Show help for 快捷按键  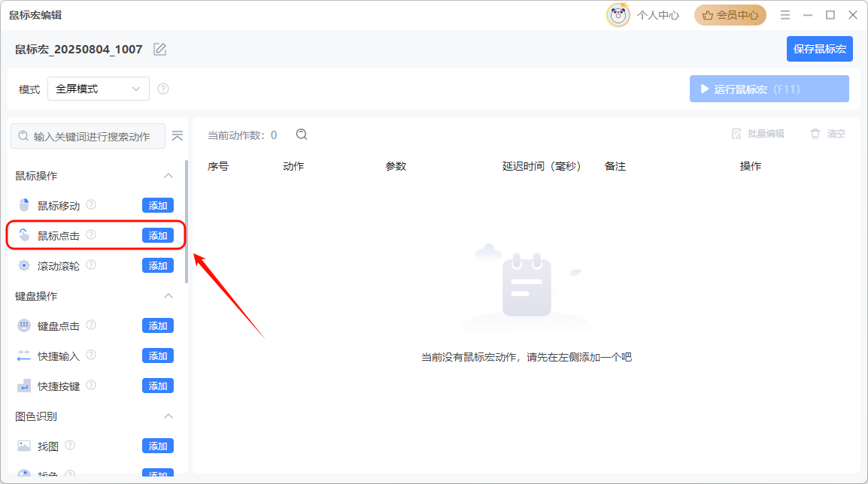point(91,385)
